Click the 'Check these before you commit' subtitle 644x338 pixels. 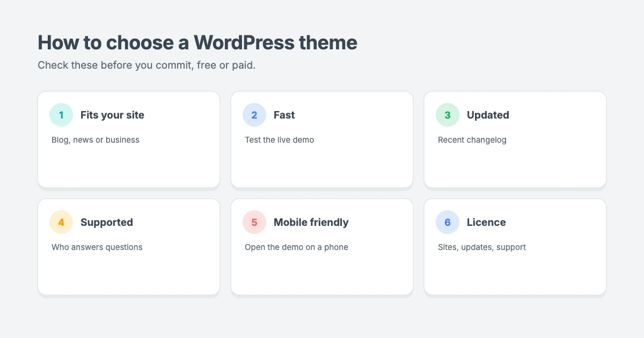point(147,65)
